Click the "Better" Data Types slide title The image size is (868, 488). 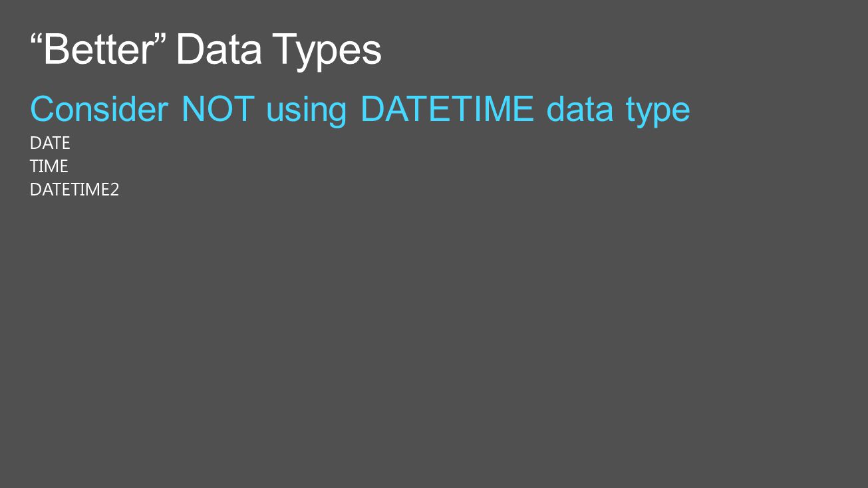pyautogui.click(x=206, y=50)
